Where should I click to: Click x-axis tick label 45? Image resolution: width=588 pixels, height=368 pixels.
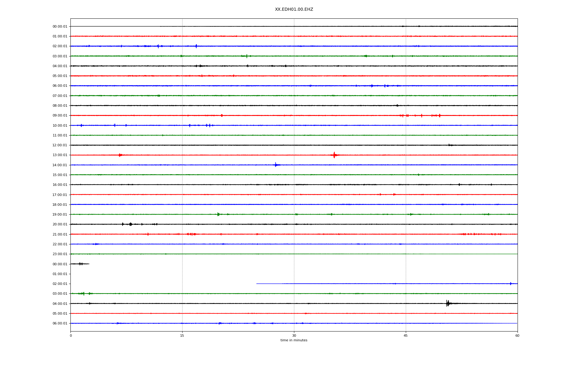coord(406,336)
